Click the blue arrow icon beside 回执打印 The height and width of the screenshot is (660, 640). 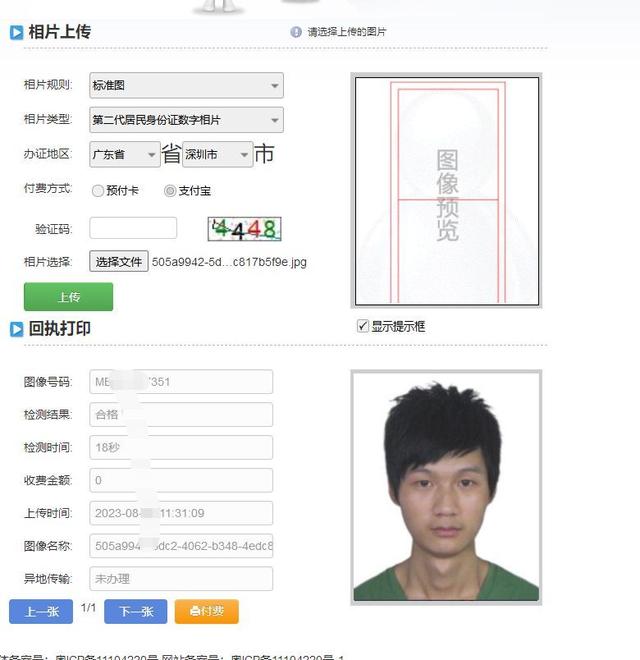(16, 329)
